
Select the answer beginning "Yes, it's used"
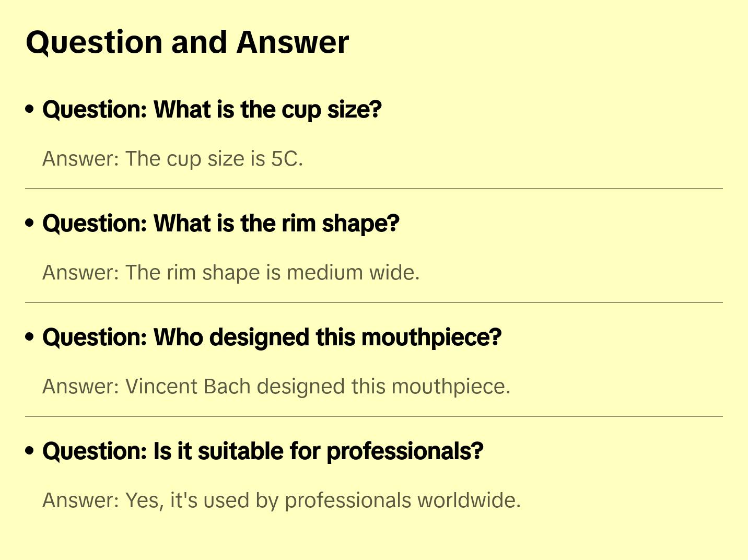(281, 500)
